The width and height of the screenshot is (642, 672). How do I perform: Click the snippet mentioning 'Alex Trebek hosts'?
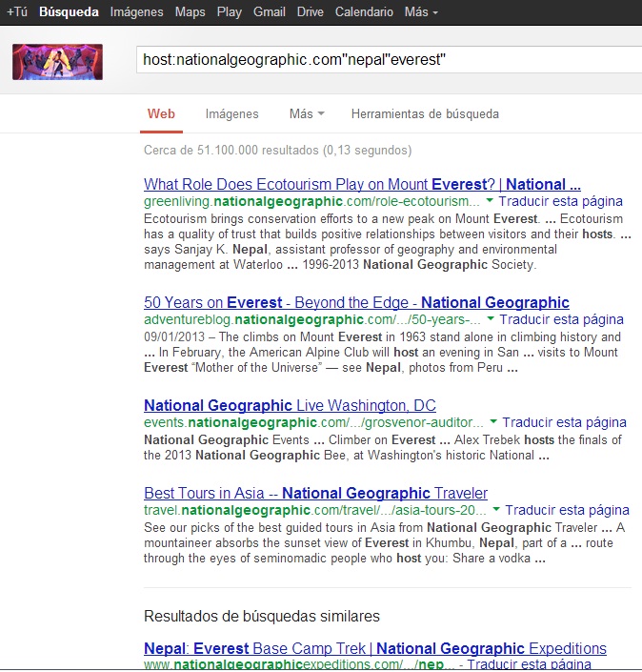[383, 447]
